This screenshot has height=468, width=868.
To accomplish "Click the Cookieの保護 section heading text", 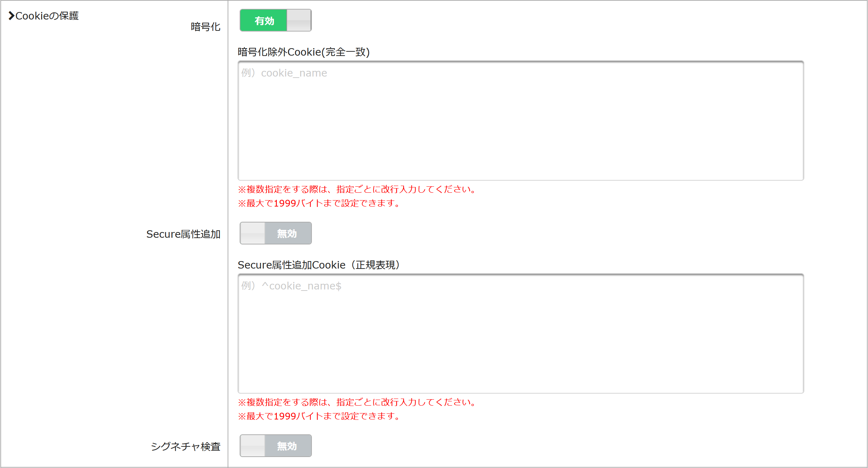I will (x=47, y=16).
